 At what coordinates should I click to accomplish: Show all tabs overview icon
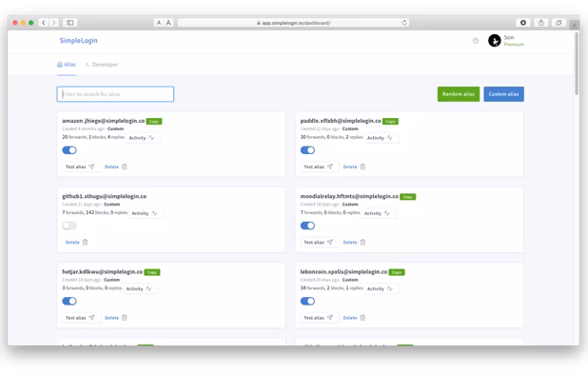[x=559, y=23]
